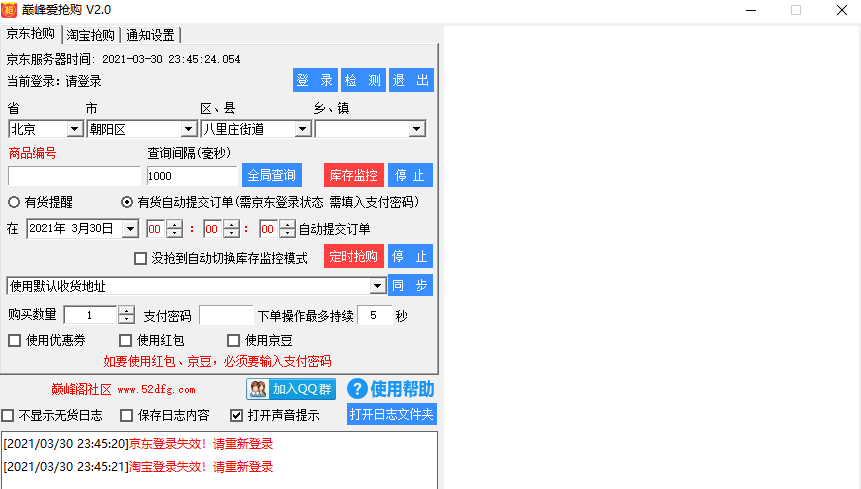The image size is (861, 489).
Task: Click the 检测 button
Action: pos(363,80)
